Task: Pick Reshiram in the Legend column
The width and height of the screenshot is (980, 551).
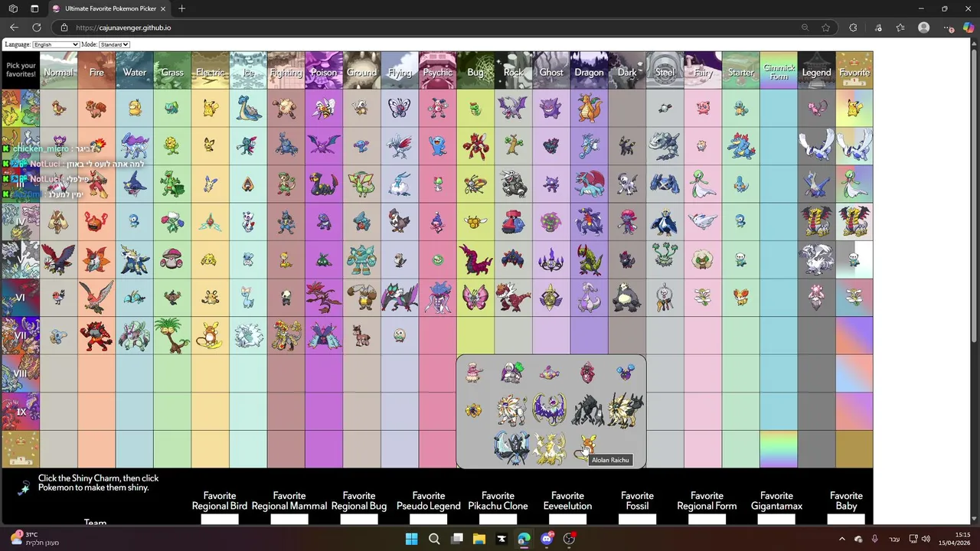Action: click(x=816, y=259)
